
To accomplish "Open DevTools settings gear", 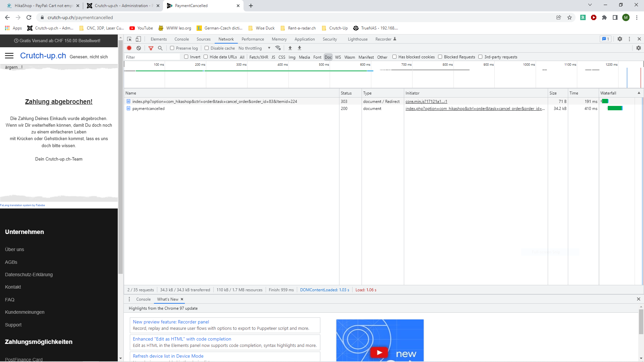I will 620,39.
